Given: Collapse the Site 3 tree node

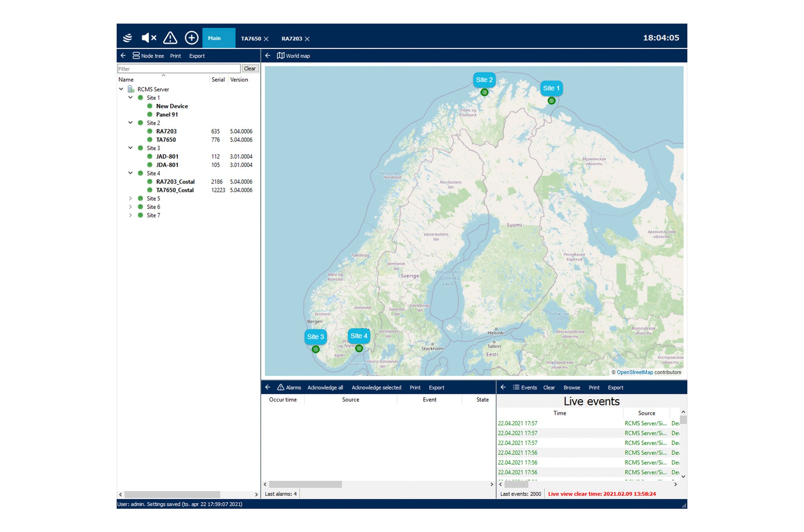Looking at the screenshot, I should [130, 148].
